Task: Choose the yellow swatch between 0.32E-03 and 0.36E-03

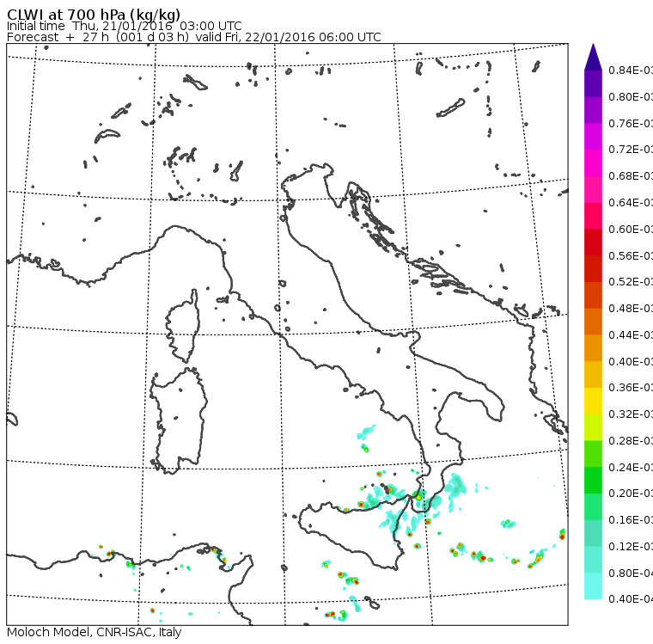Action: pyautogui.click(x=593, y=401)
